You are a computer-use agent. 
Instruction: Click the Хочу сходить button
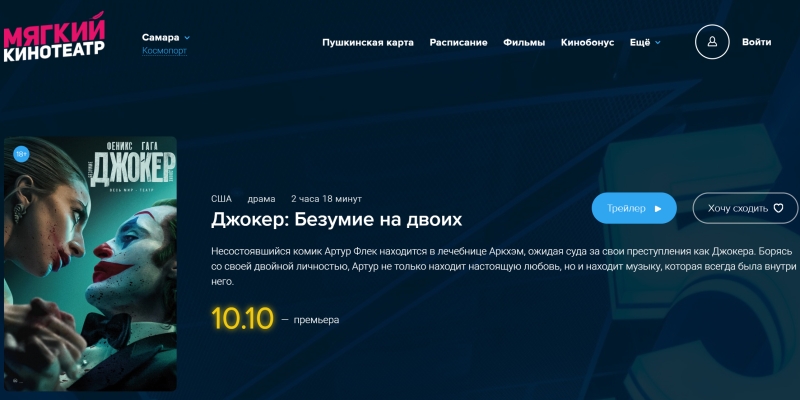click(x=745, y=208)
